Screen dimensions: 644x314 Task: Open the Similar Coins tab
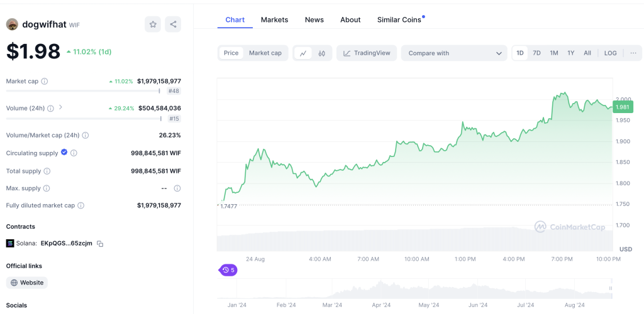coord(399,19)
